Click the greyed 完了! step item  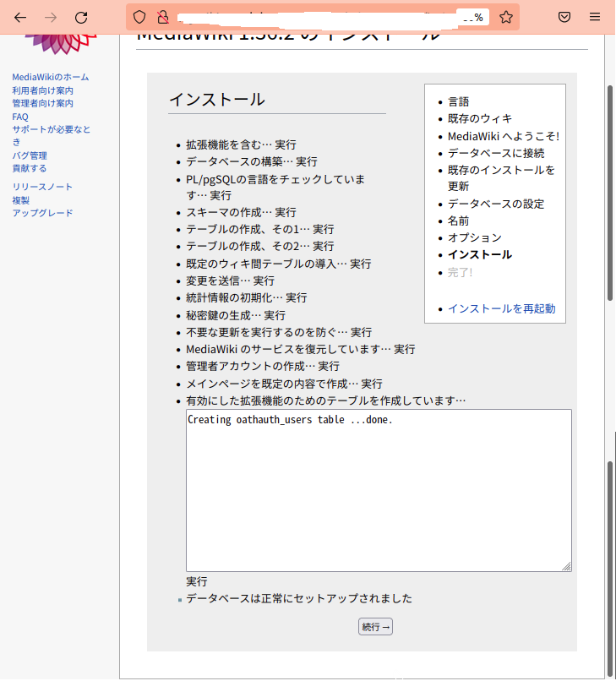coord(460,273)
